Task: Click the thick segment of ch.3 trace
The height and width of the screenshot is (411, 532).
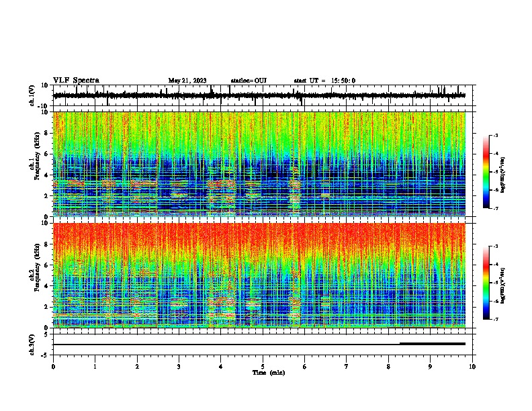Action: 433,344
